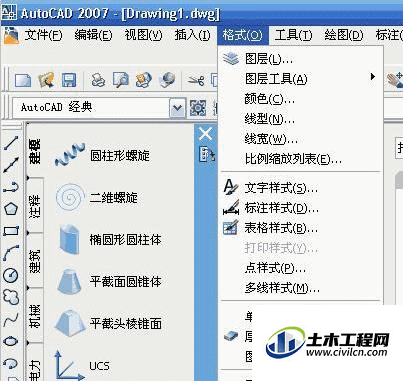Click the Save floppy disk icon
Image resolution: width=403 pixels, height=381 pixels.
pyautogui.click(x=69, y=80)
